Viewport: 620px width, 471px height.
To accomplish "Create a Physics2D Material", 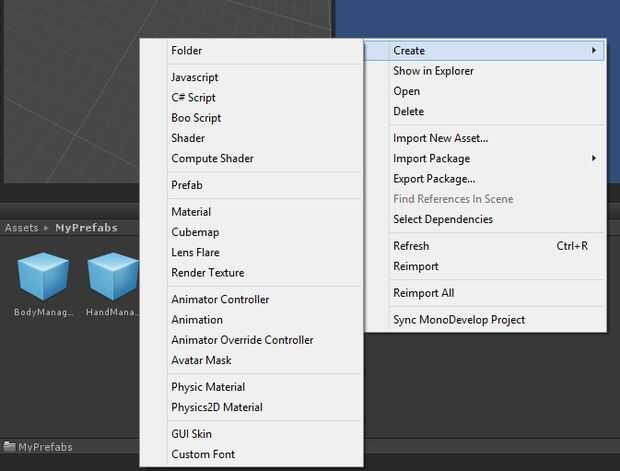I will [x=216, y=407].
